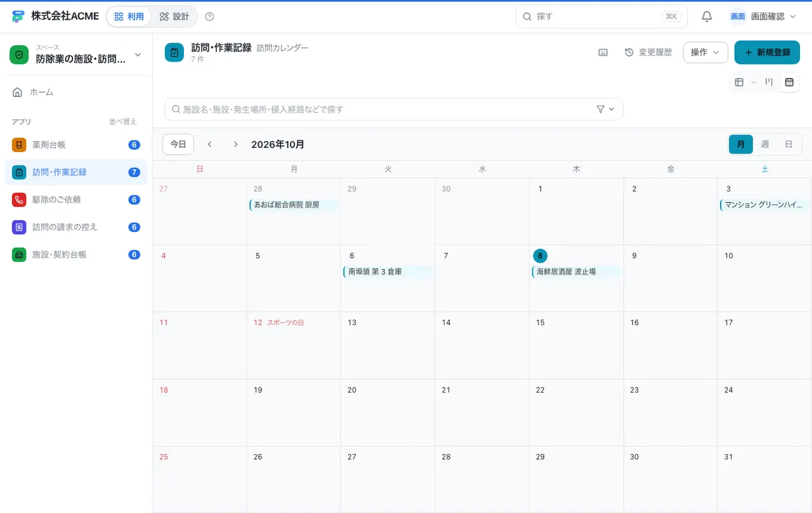812x513 pixels.
Task: Go to previous month arrow
Action: coord(210,145)
